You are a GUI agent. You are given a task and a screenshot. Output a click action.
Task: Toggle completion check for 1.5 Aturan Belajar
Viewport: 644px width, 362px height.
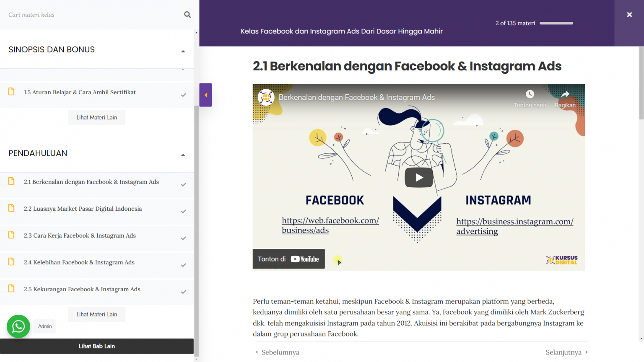click(183, 95)
